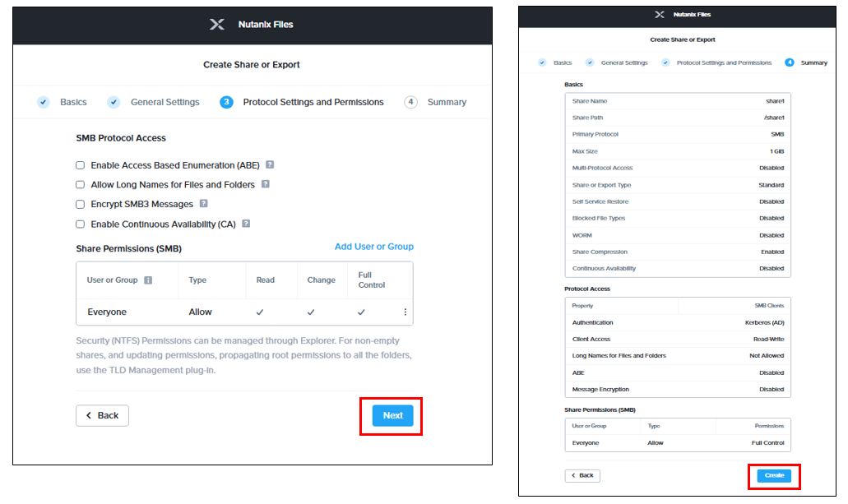Viewport: 848px width, 504px height.
Task: Click Max Size 1 GiB value
Action: click(776, 151)
